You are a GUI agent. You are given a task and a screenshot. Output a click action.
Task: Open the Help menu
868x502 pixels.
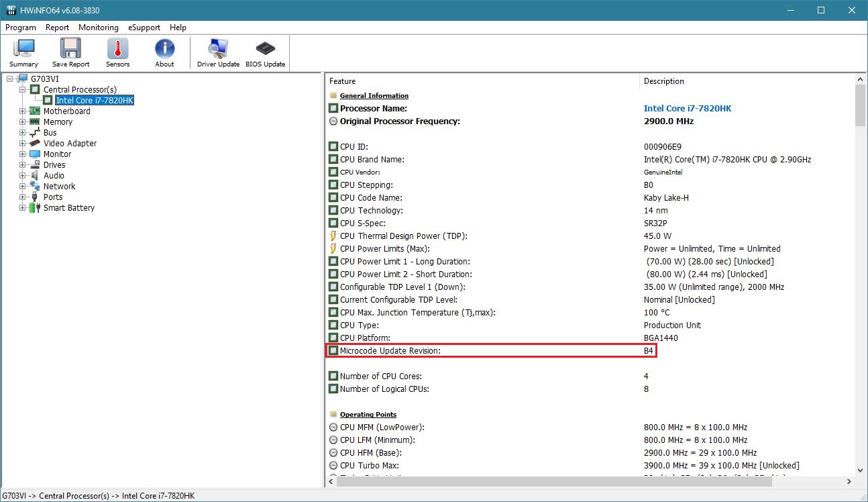pyautogui.click(x=178, y=28)
